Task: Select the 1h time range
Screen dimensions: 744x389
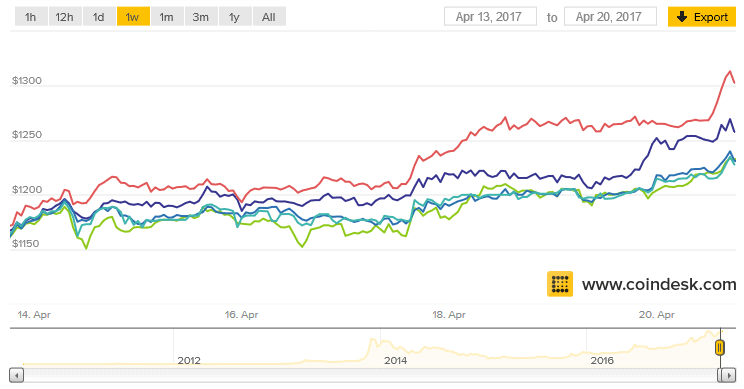Action: point(31,17)
